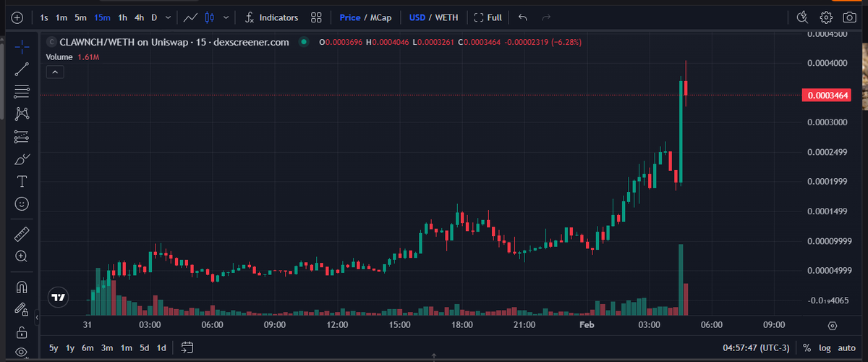Set date range to 1y
The image size is (868, 362).
coord(70,348)
